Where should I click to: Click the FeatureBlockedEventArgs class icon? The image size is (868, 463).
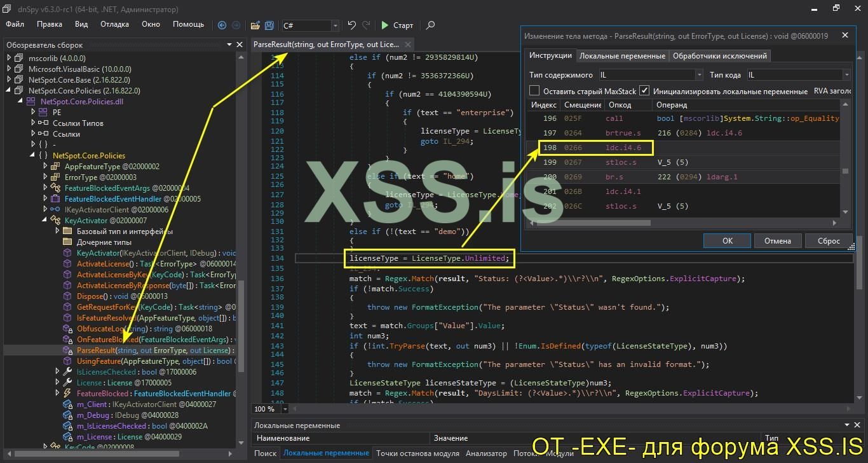[x=54, y=188]
